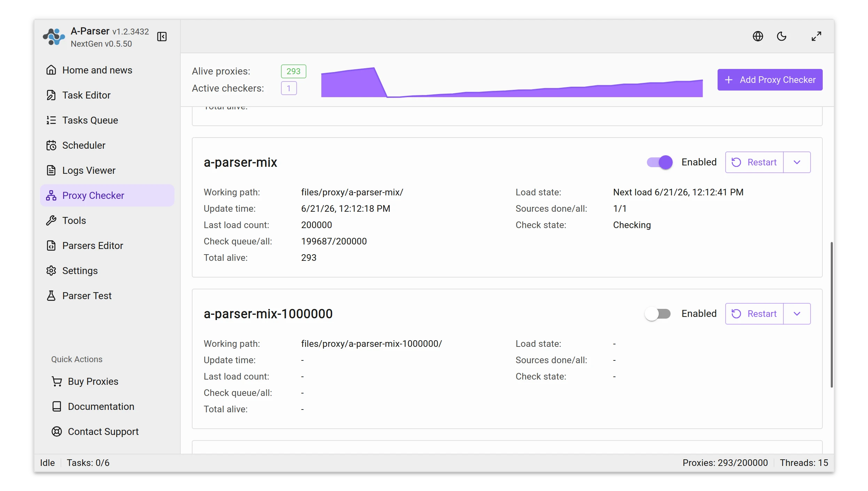Click the Contact Support lifebuoy icon
This screenshot has height=491, width=868.
(x=57, y=431)
